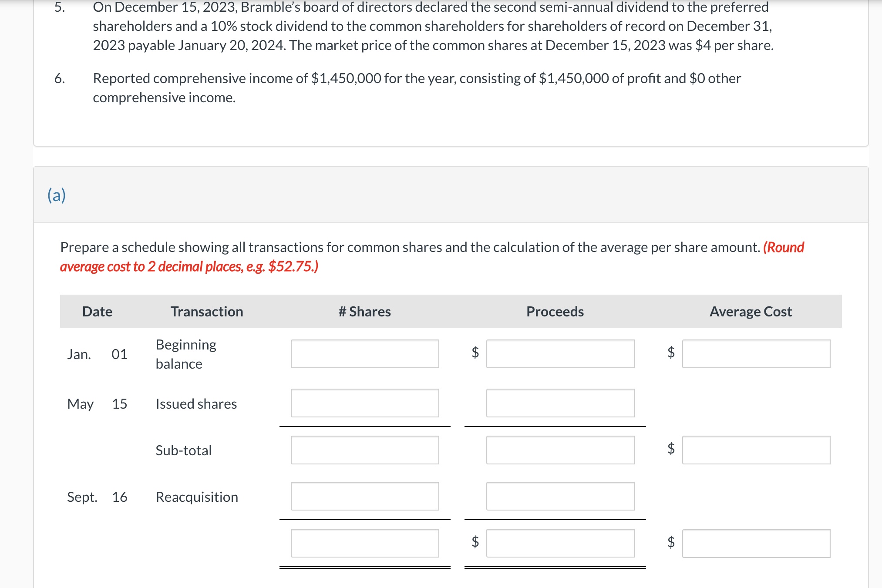Click the Proceeds column header
The width and height of the screenshot is (882, 588).
[x=555, y=312]
